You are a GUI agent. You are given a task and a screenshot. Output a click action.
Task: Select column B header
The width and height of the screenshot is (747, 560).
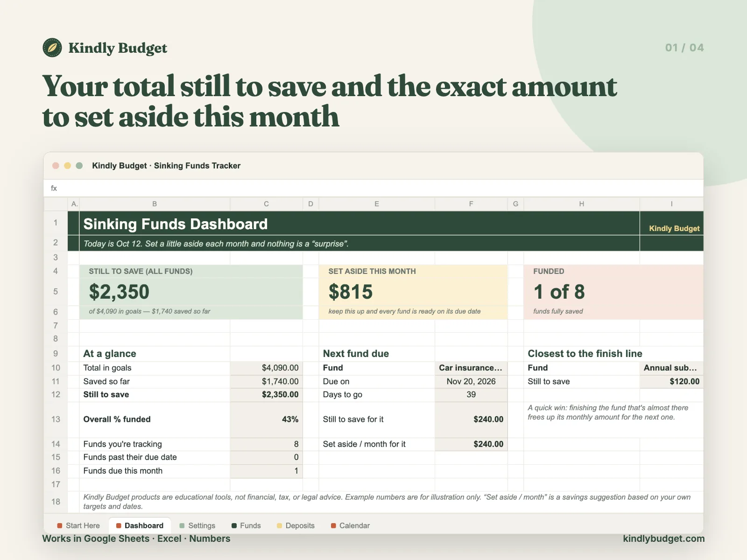pos(155,204)
